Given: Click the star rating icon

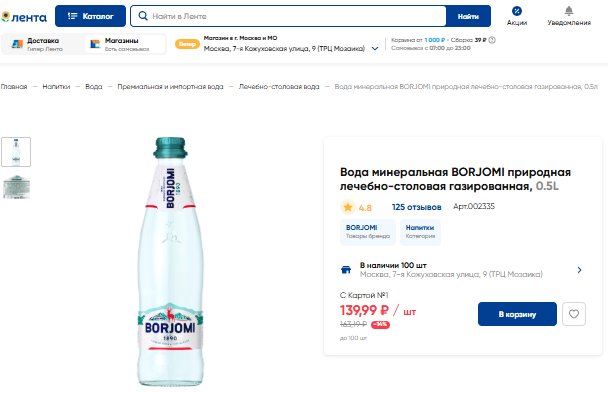Looking at the screenshot, I should click(x=348, y=207).
